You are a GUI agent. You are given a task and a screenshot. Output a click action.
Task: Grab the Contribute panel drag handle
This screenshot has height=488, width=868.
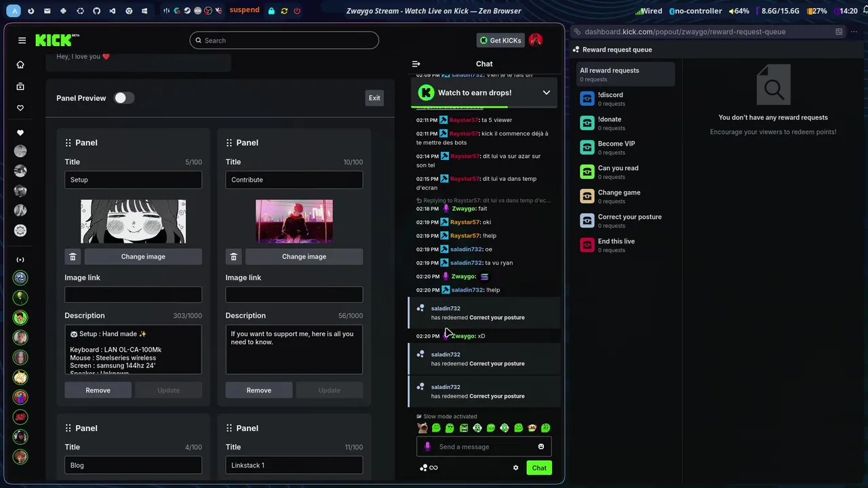(x=229, y=142)
